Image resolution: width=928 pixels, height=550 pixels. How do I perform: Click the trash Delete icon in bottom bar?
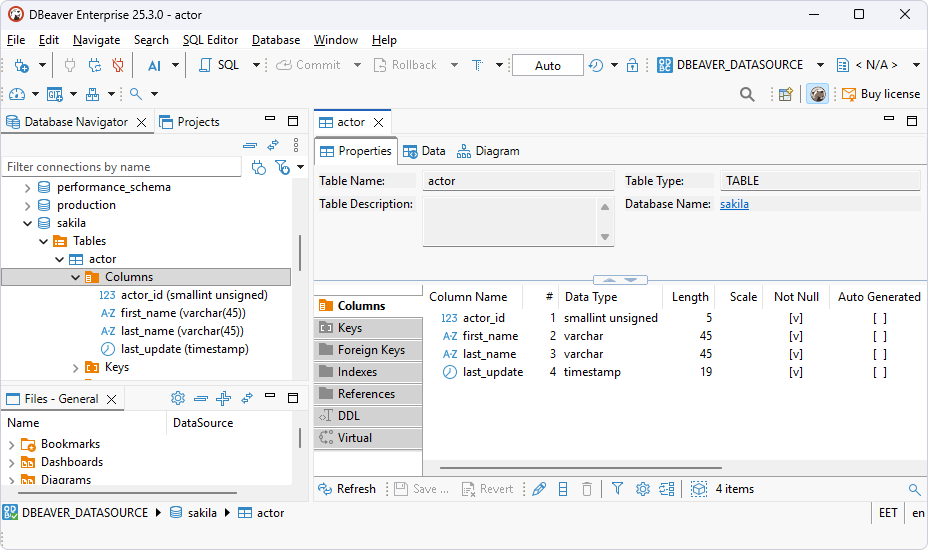(587, 489)
